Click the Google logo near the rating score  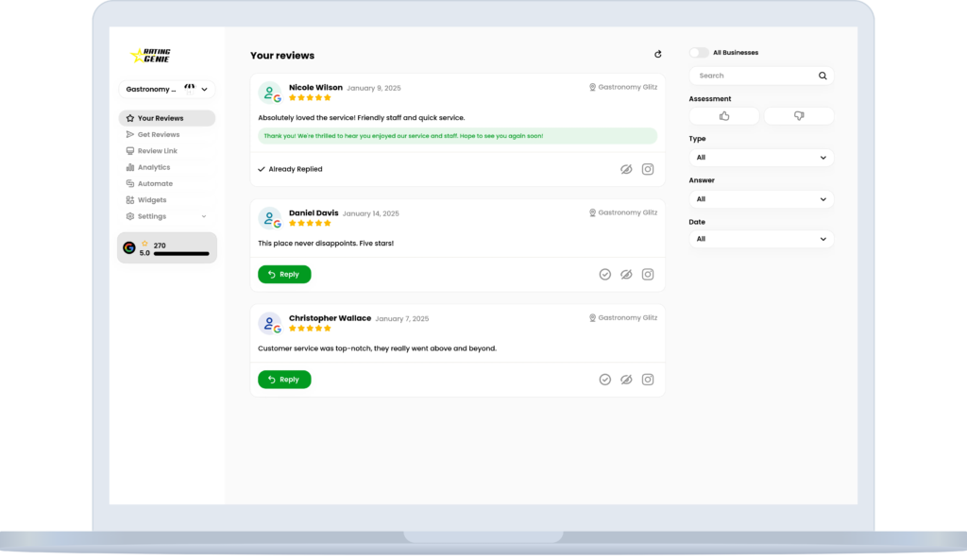coord(131,246)
